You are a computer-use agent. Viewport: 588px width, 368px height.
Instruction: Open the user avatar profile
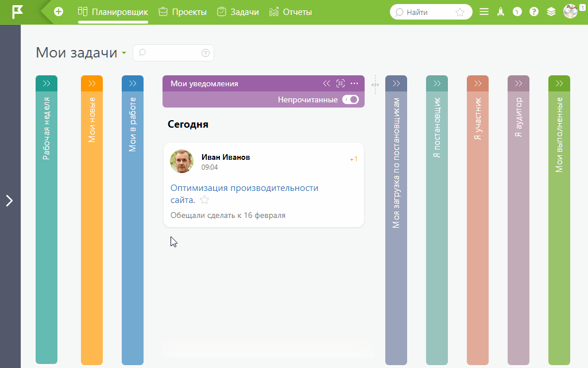(x=570, y=11)
